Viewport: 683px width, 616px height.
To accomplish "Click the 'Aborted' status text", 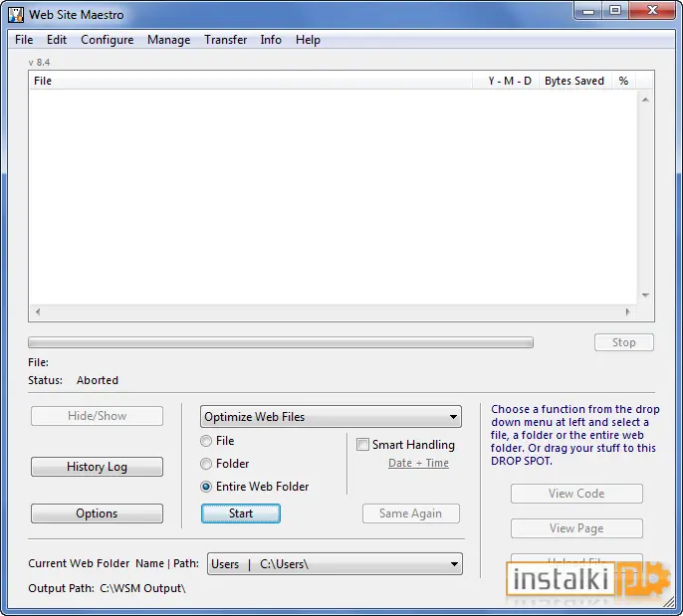I will 98,380.
